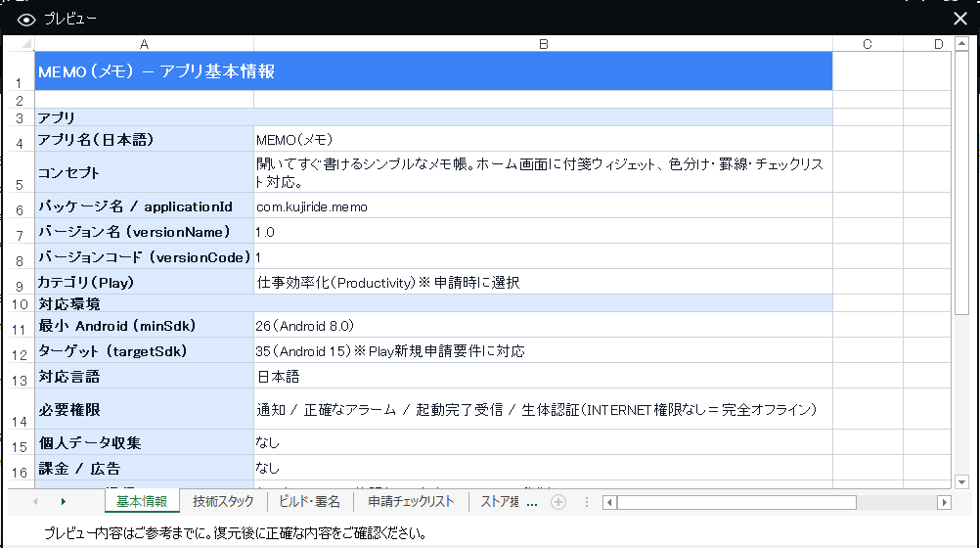Click the 個人データ収集 label cell
The height and width of the screenshot is (548, 980).
(144, 442)
